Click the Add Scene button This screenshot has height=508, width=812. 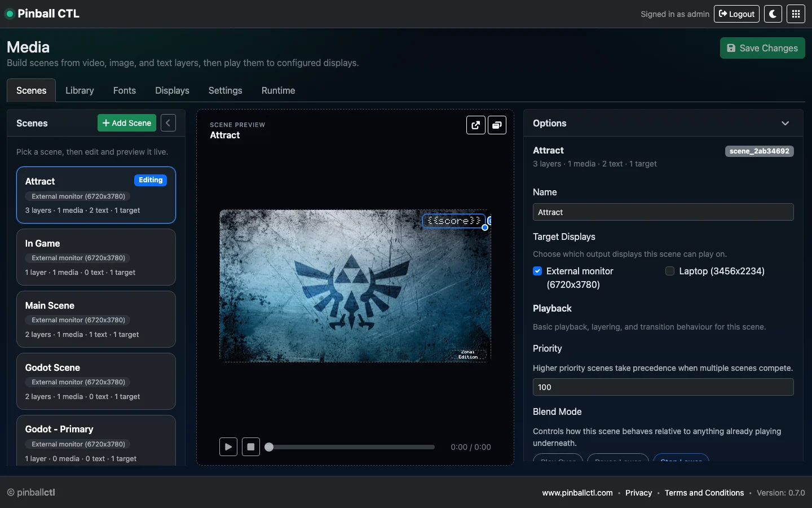click(x=126, y=123)
